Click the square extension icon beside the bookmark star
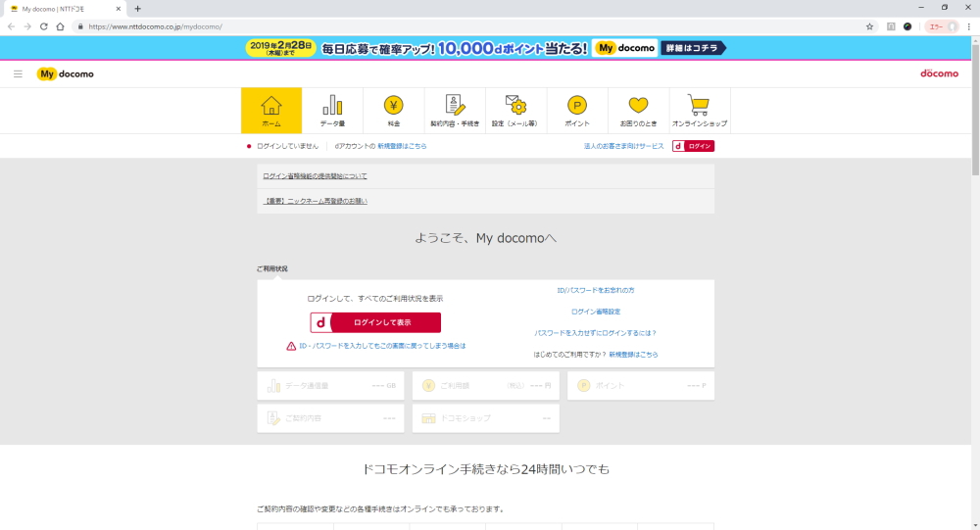 click(x=891, y=26)
